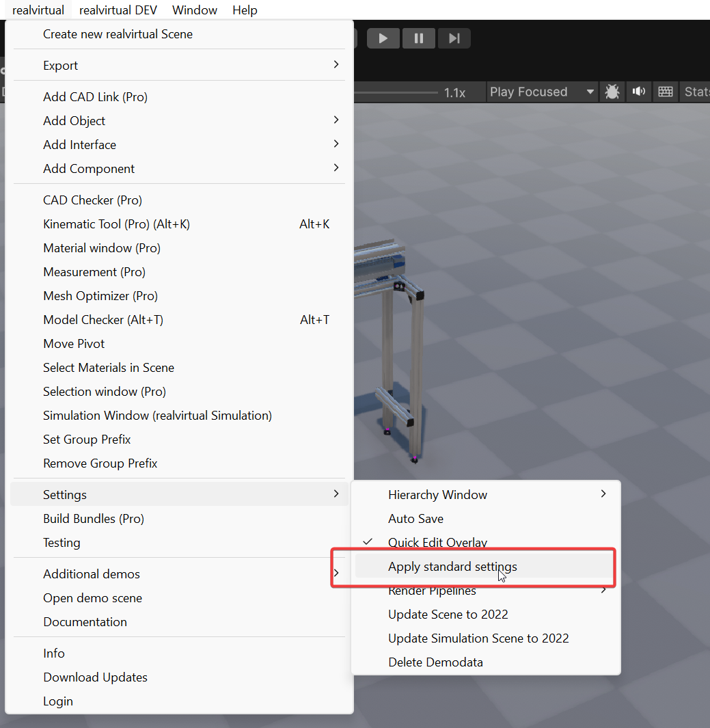Viewport: 710px width, 728px height.
Task: Open the realvirtual DEV menu
Action: click(x=118, y=10)
